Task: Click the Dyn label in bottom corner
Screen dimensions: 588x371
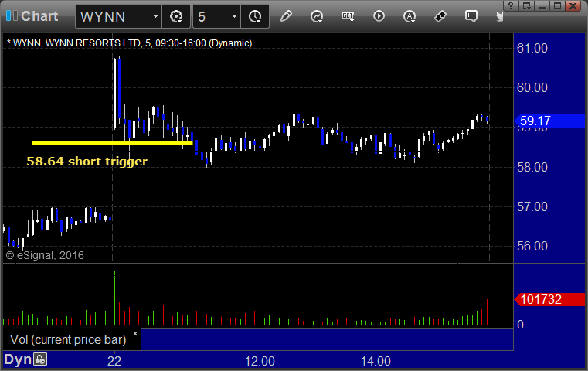Action: pyautogui.click(x=18, y=359)
